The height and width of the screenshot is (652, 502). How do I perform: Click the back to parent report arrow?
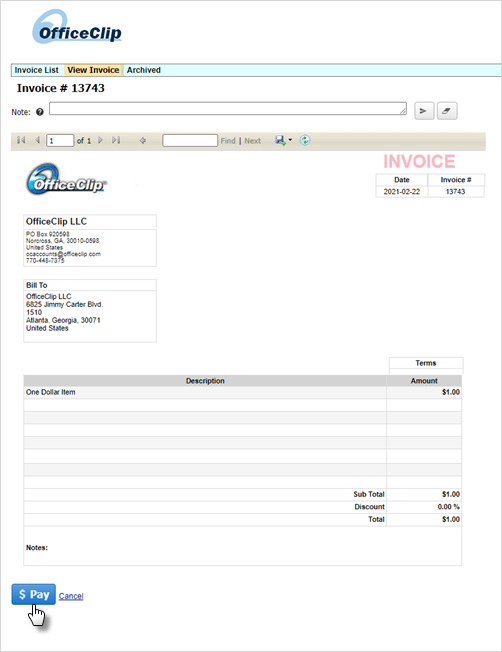[143, 141]
